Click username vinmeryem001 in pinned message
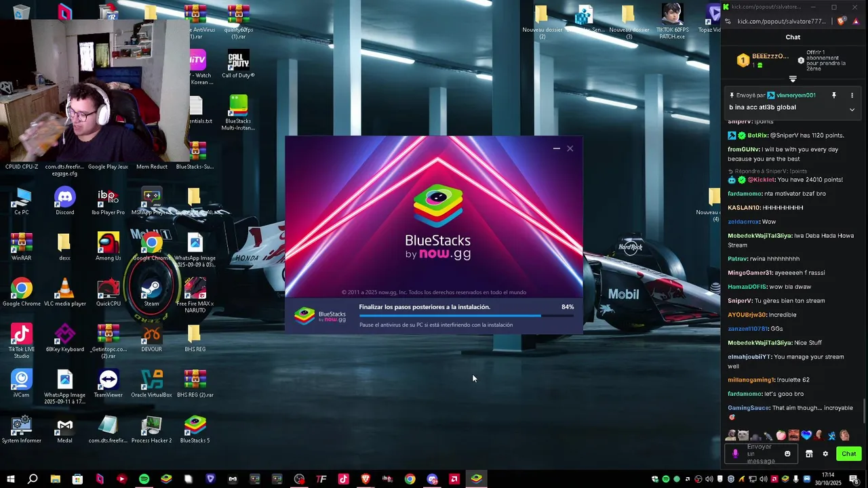 pyautogui.click(x=796, y=96)
